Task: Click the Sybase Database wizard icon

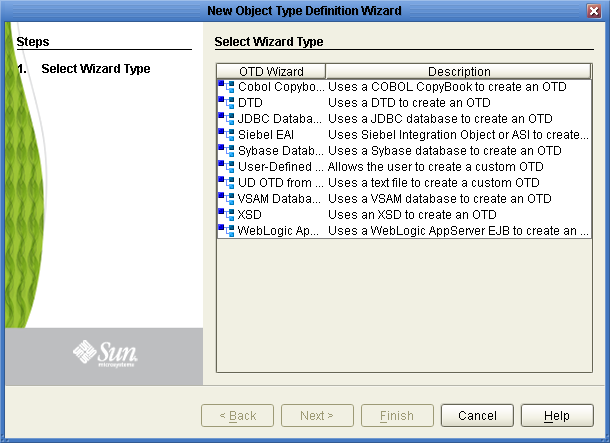Action: [x=226, y=151]
